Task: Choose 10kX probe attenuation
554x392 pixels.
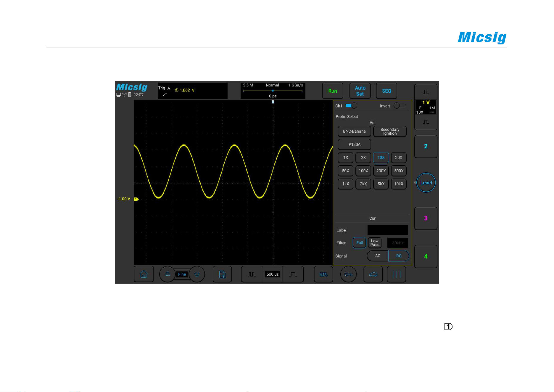Action: (x=399, y=184)
